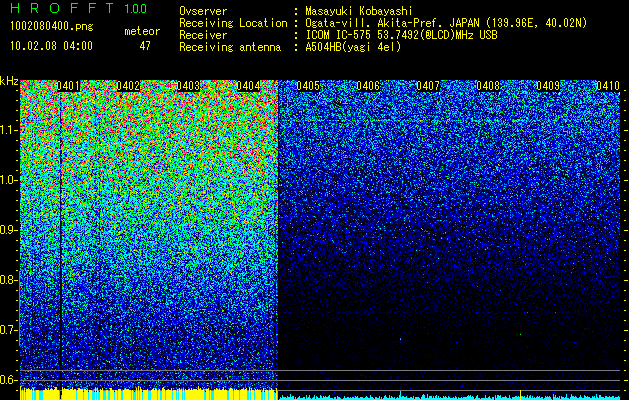Click the 0.9 kHz axis label
Screen dimensions: 629x400
[x=8, y=230]
